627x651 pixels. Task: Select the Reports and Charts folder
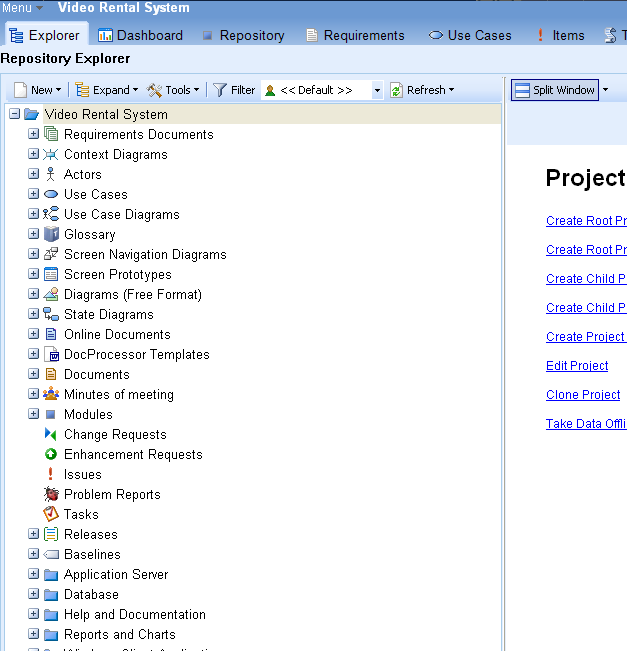click(120, 634)
